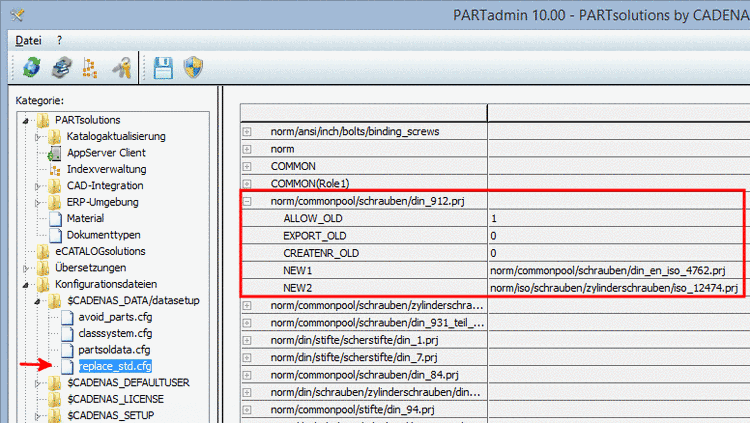This screenshot has width=750, height=423.
Task: Click the norm/din/schrauben/zylinderschrauben/din… row
Action: click(x=375, y=392)
